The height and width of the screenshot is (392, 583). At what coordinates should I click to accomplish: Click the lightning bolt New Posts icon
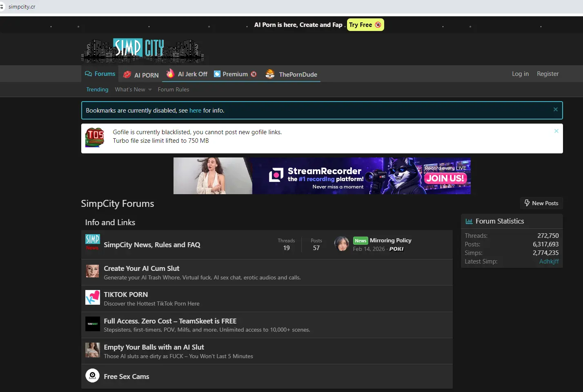527,203
